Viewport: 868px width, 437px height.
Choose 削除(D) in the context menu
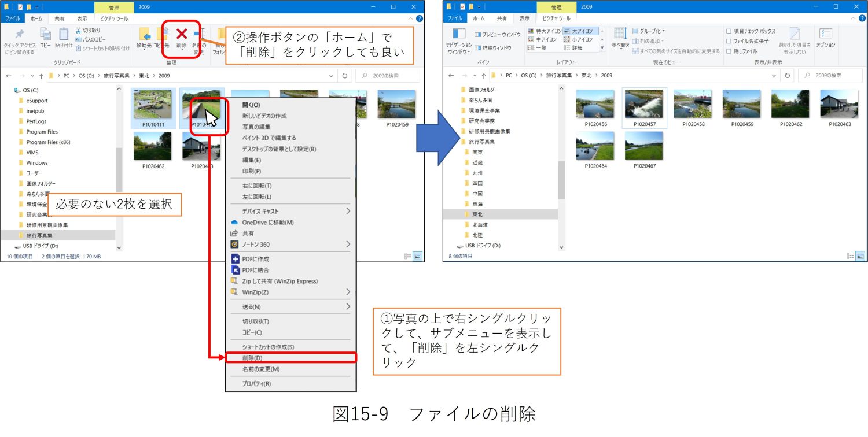[291, 358]
